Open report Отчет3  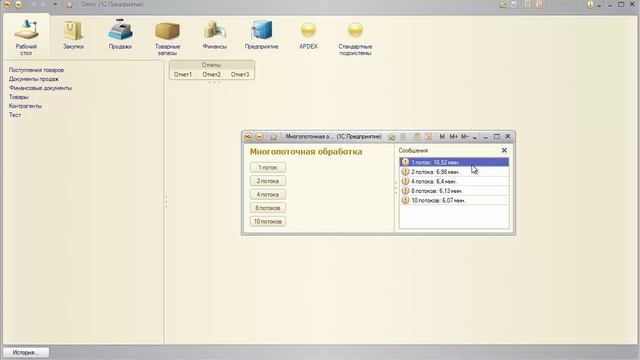240,74
